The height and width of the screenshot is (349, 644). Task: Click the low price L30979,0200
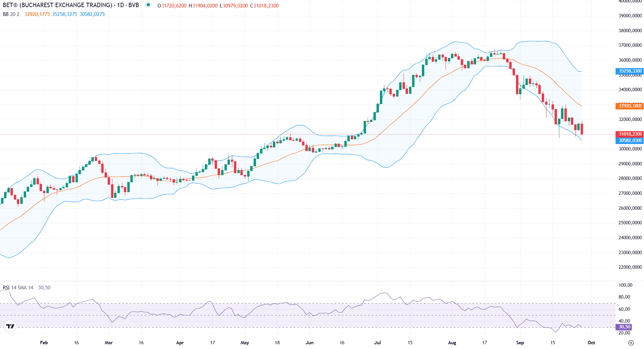click(x=234, y=6)
